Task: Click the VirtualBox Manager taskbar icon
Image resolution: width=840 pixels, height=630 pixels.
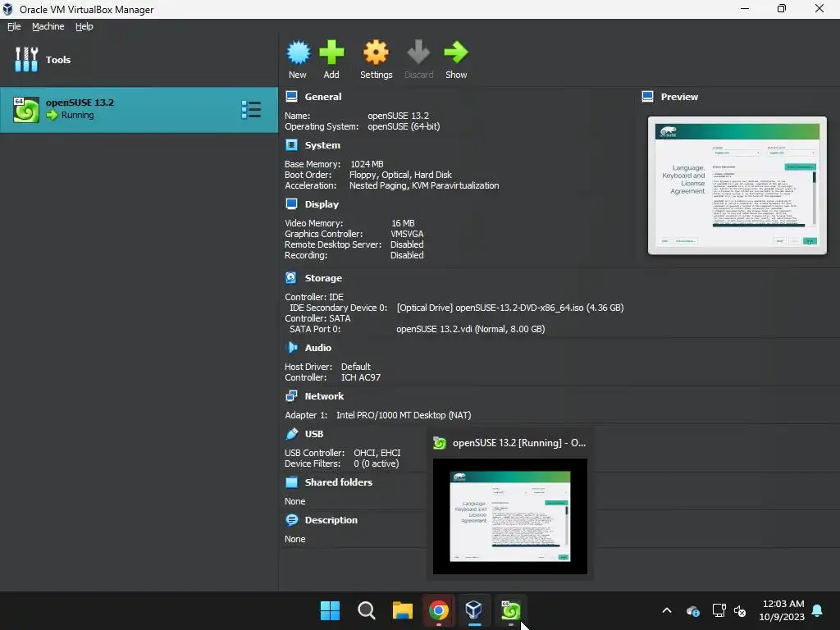Action: tap(474, 610)
